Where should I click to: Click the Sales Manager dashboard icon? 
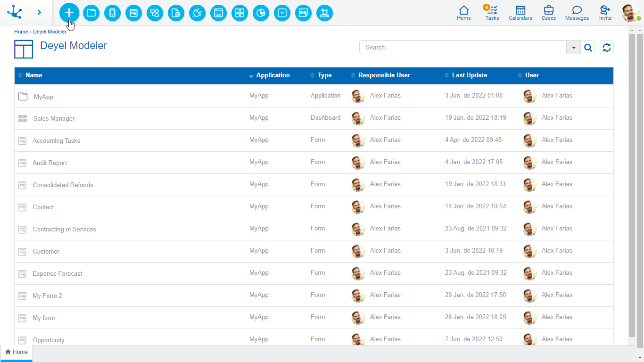tap(22, 119)
